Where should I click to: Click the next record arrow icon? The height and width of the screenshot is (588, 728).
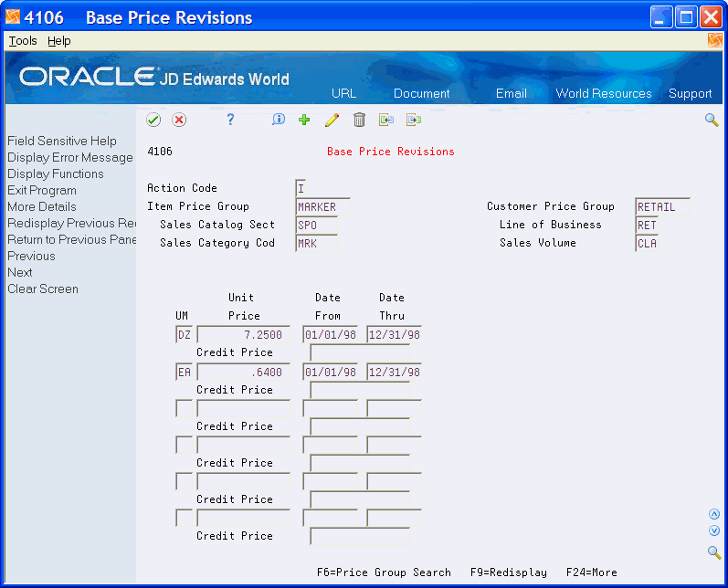pyautogui.click(x=414, y=121)
